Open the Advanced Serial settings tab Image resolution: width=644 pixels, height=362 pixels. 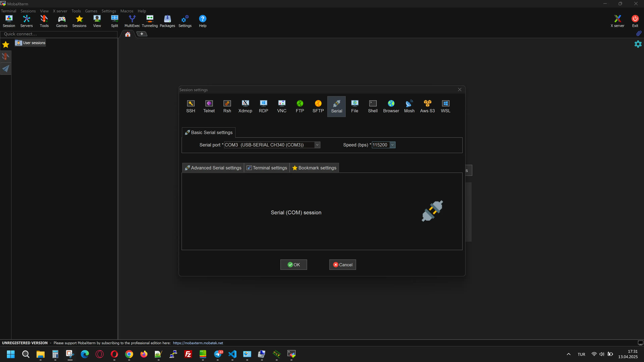click(x=213, y=168)
